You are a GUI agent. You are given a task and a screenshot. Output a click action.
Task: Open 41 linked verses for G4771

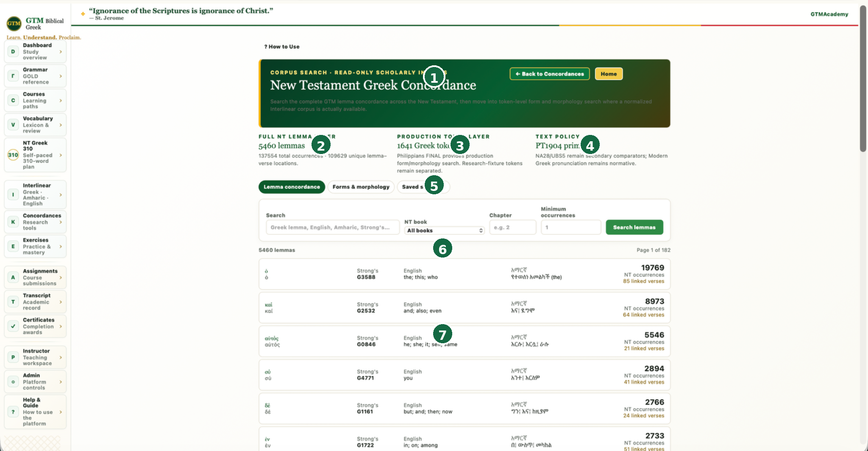coord(644,382)
